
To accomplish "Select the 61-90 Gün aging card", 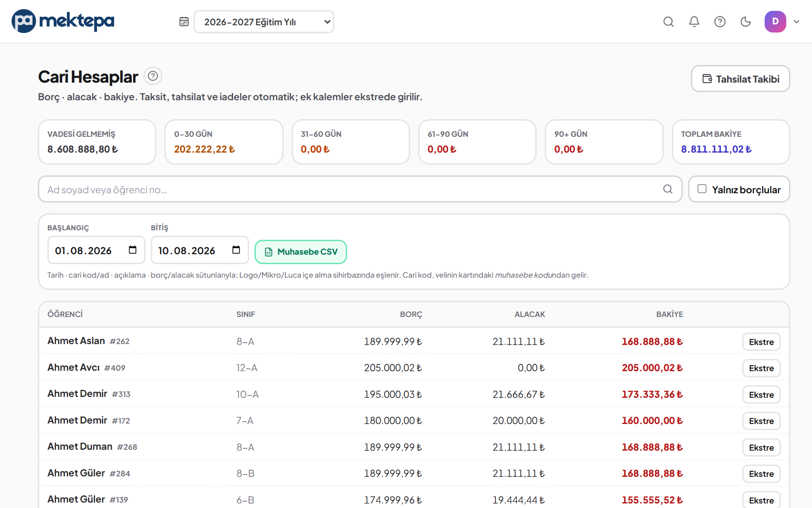I will click(477, 142).
